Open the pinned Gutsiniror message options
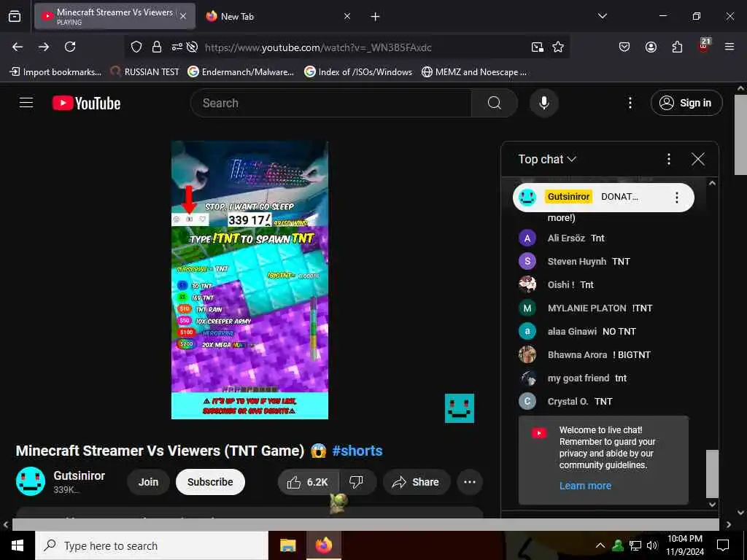The width and height of the screenshot is (747, 560). (x=676, y=197)
